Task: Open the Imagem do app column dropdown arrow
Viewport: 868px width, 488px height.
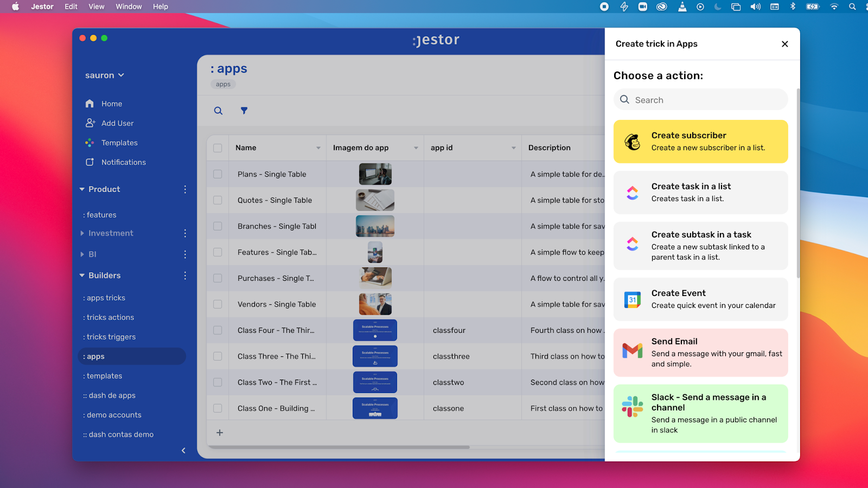Action: [416, 148]
